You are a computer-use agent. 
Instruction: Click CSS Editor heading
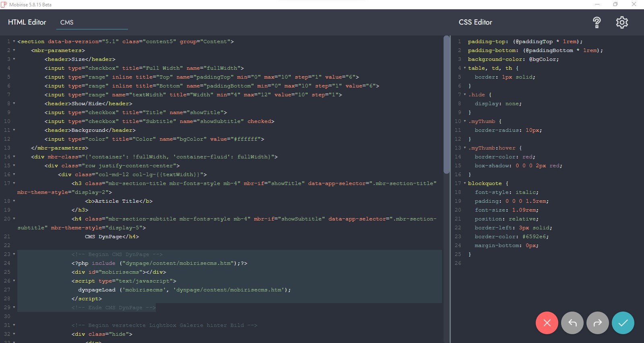pos(475,22)
